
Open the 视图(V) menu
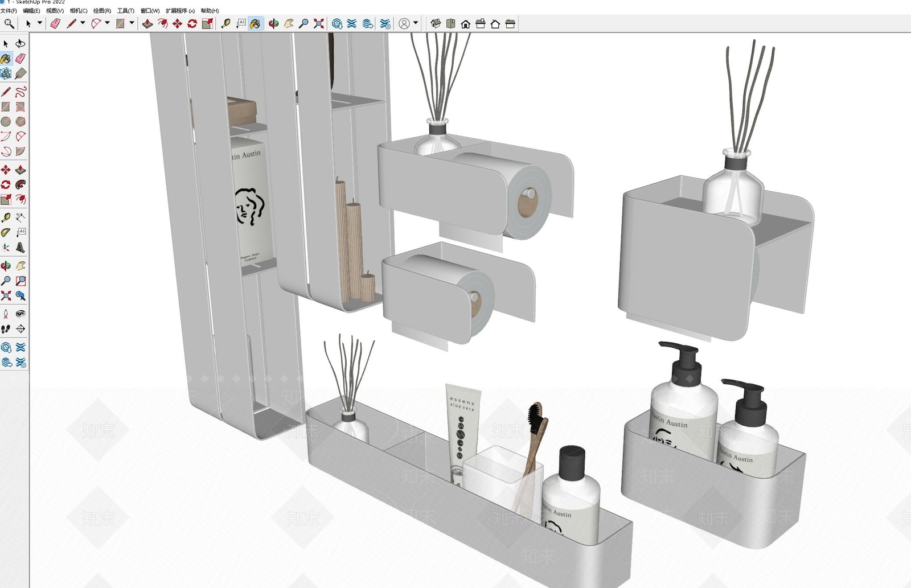[55, 11]
